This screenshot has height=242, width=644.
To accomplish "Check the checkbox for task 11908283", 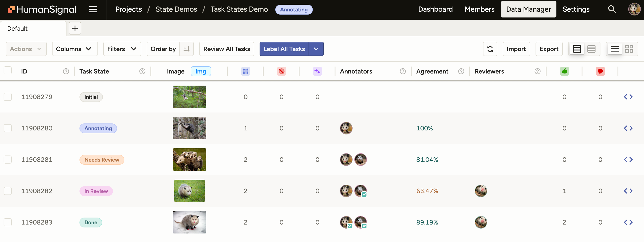I will pos(8,222).
